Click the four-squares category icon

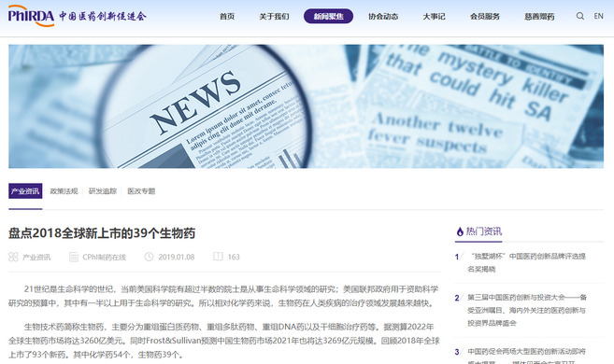(x=13, y=257)
